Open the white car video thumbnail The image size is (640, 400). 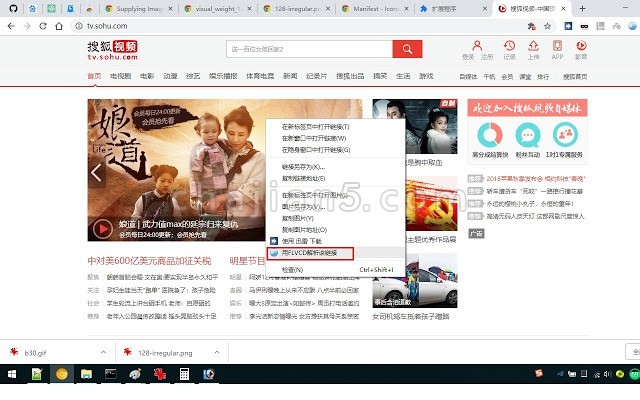point(415,280)
